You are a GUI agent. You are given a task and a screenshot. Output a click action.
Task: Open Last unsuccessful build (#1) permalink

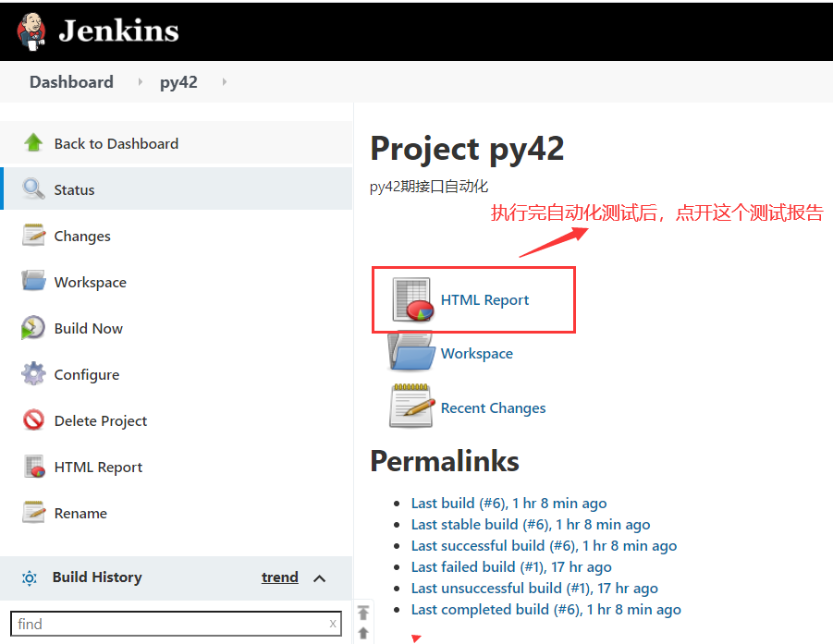tap(534, 589)
